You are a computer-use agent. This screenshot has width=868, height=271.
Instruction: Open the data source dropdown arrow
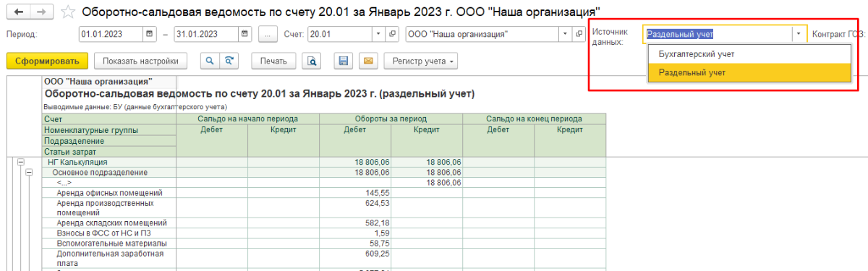pyautogui.click(x=798, y=34)
